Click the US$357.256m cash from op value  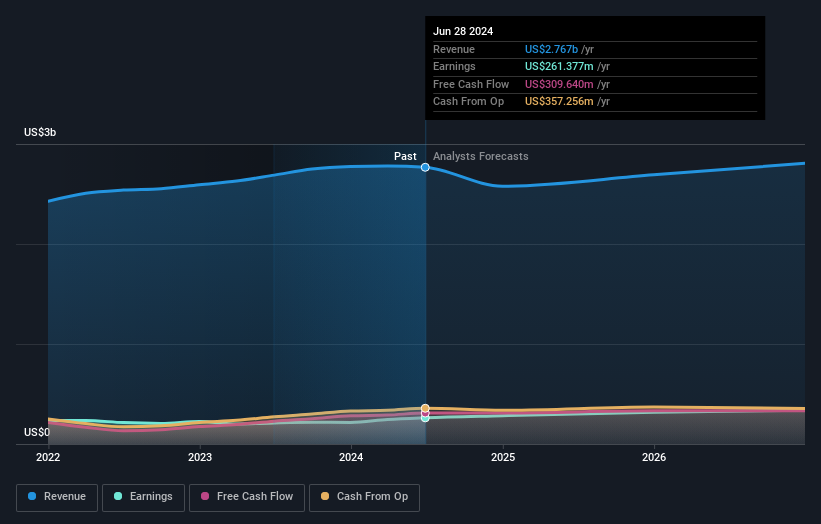(x=559, y=102)
